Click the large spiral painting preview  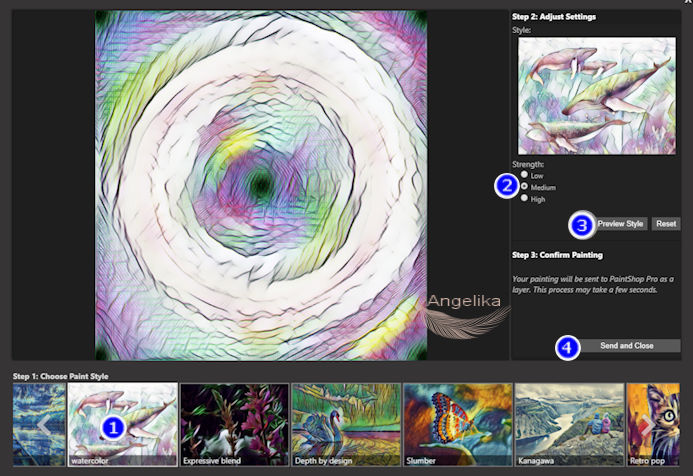pos(260,185)
